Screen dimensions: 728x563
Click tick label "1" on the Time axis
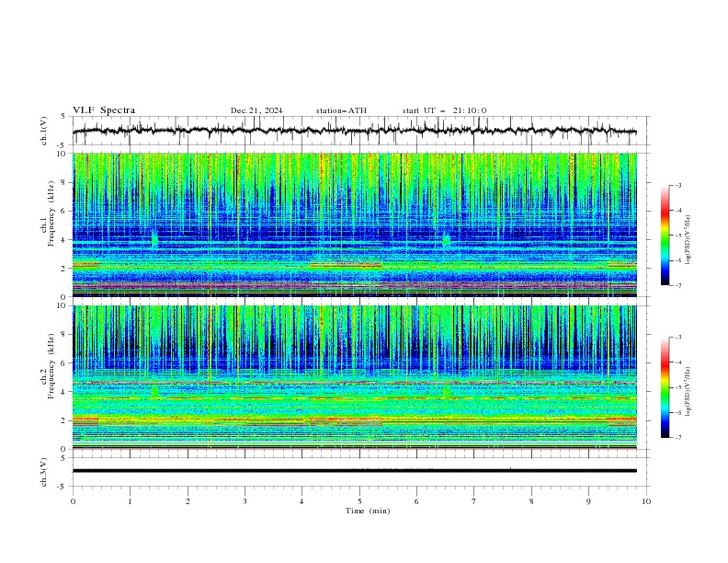pyautogui.click(x=130, y=501)
